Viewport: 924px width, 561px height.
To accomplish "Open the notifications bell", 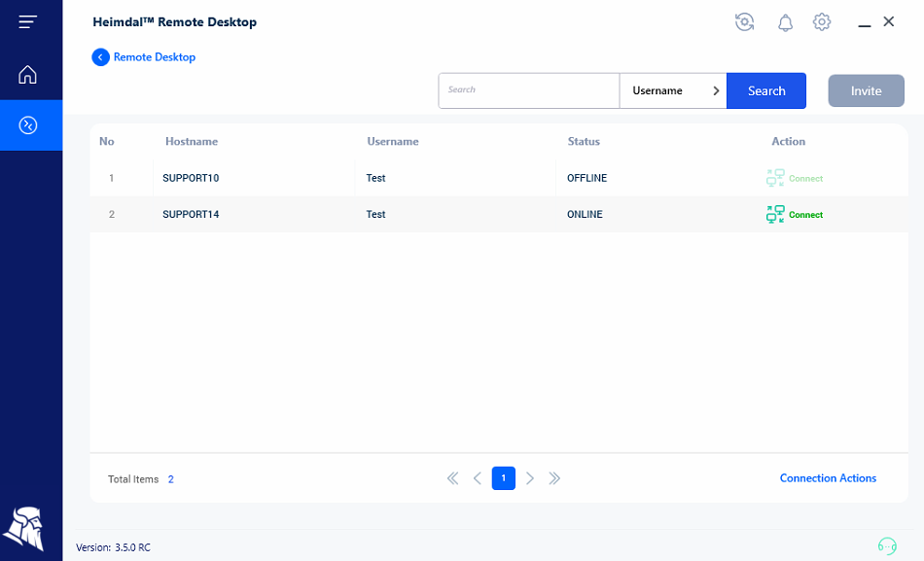I will tap(785, 21).
